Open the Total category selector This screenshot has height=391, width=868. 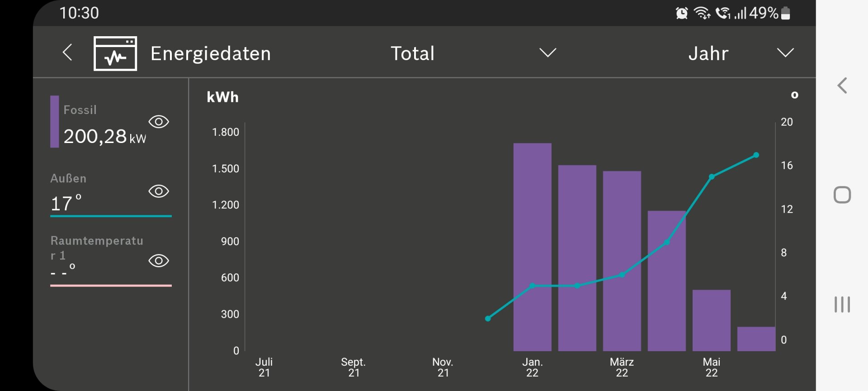tap(412, 53)
